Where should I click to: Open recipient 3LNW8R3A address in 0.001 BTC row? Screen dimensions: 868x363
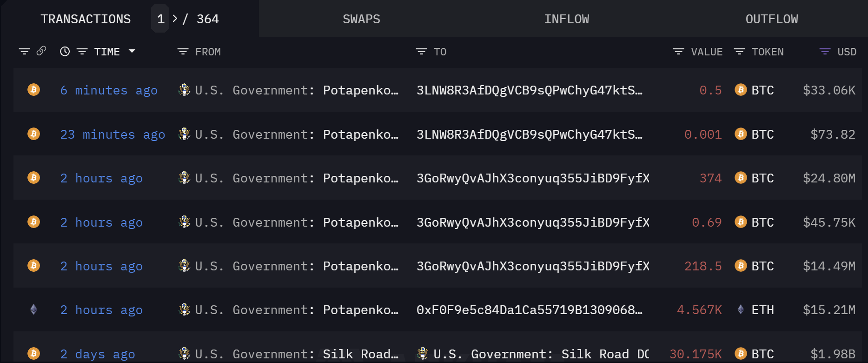pyautogui.click(x=530, y=134)
